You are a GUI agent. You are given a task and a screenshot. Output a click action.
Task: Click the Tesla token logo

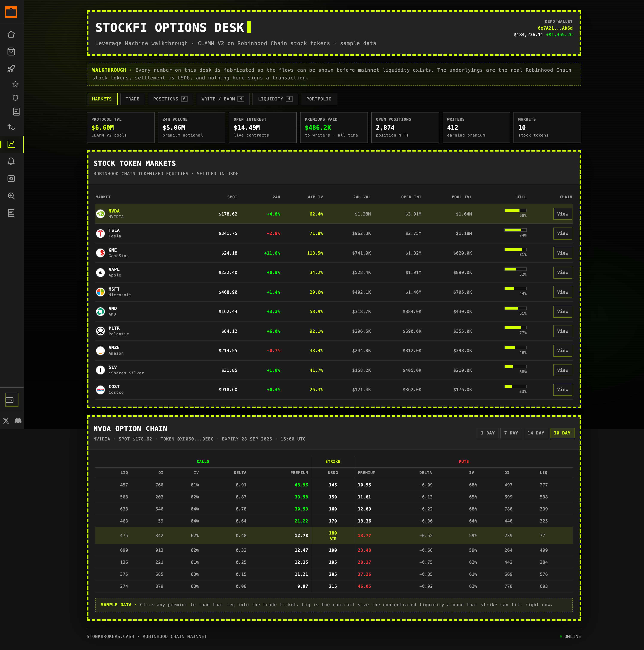(x=101, y=233)
